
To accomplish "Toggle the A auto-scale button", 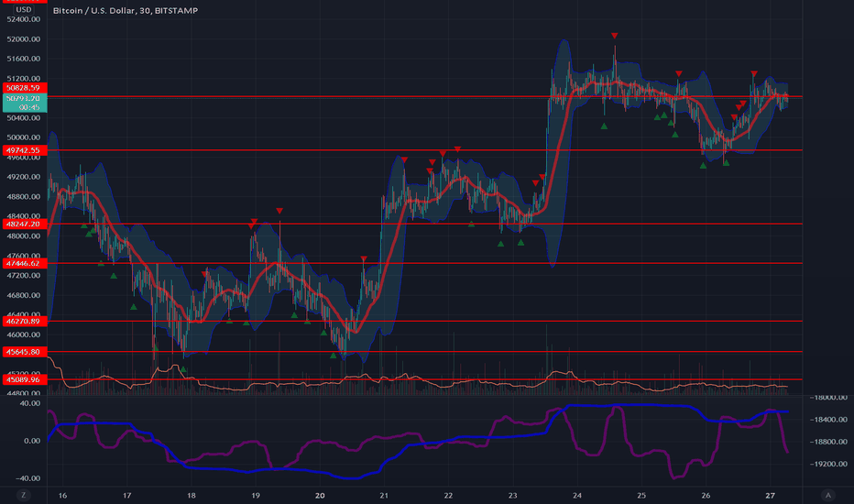I will tap(827, 495).
